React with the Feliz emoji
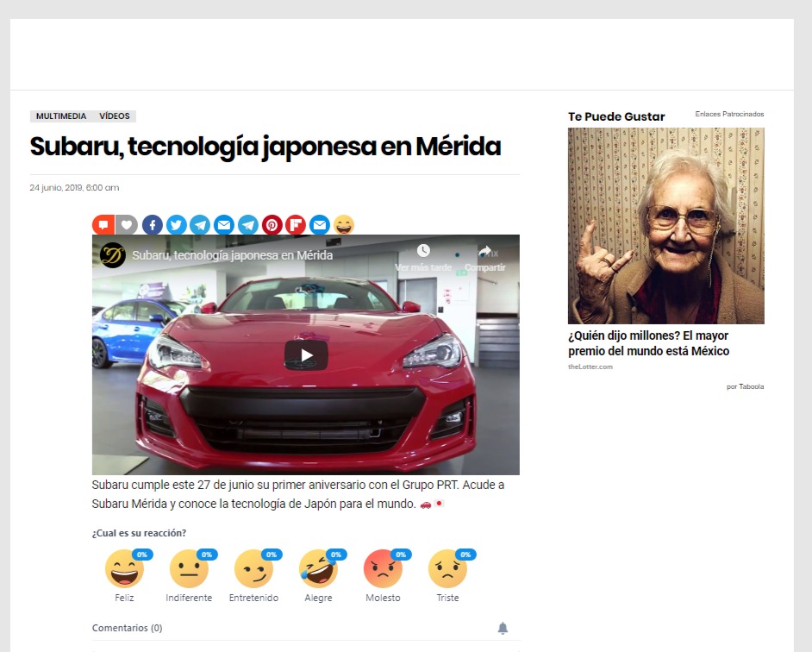 pyautogui.click(x=124, y=569)
